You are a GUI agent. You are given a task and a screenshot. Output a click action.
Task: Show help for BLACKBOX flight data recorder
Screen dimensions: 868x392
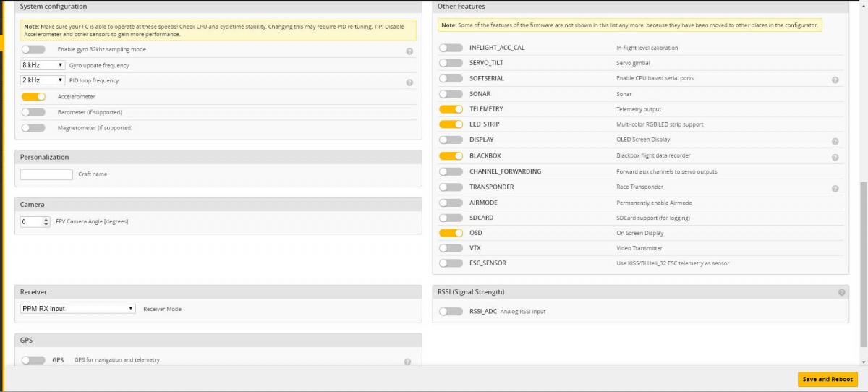(x=835, y=158)
